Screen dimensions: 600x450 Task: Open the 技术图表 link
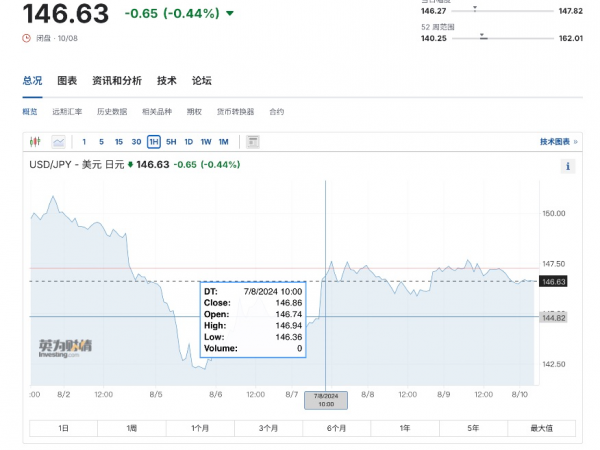point(558,142)
